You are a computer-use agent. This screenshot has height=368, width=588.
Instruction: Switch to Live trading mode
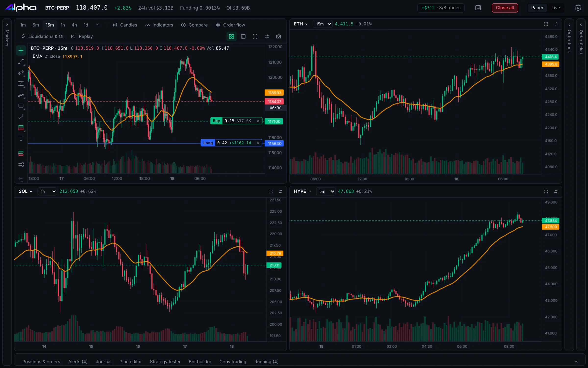coord(556,8)
